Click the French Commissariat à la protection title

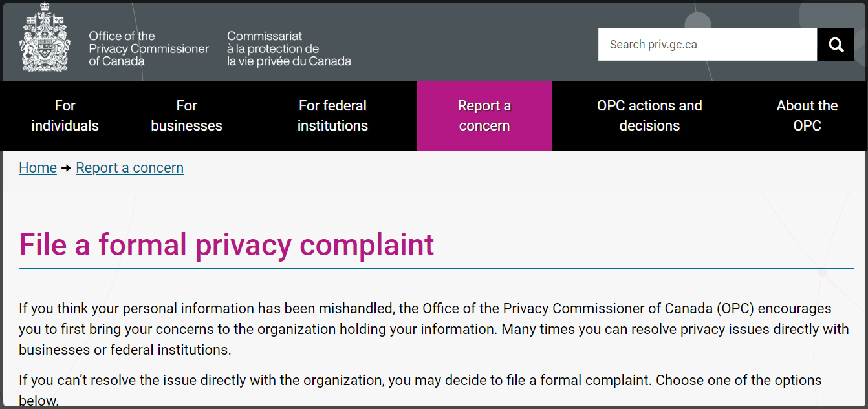pyautogui.click(x=289, y=48)
